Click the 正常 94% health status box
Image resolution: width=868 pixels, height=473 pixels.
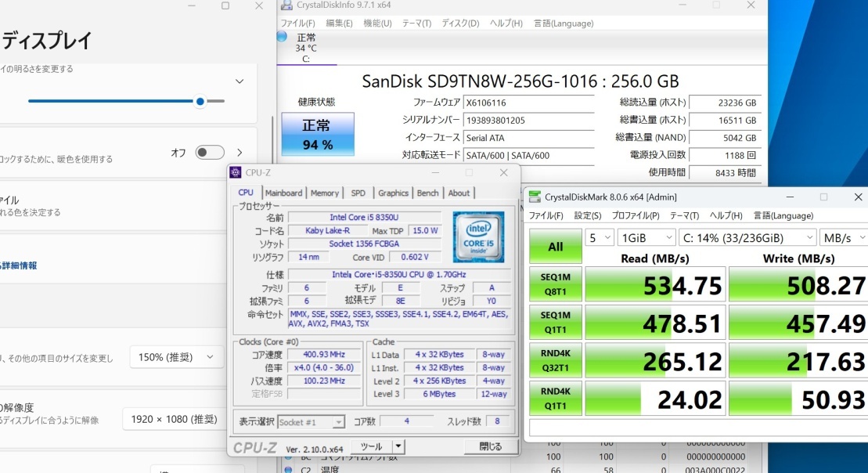tap(317, 133)
